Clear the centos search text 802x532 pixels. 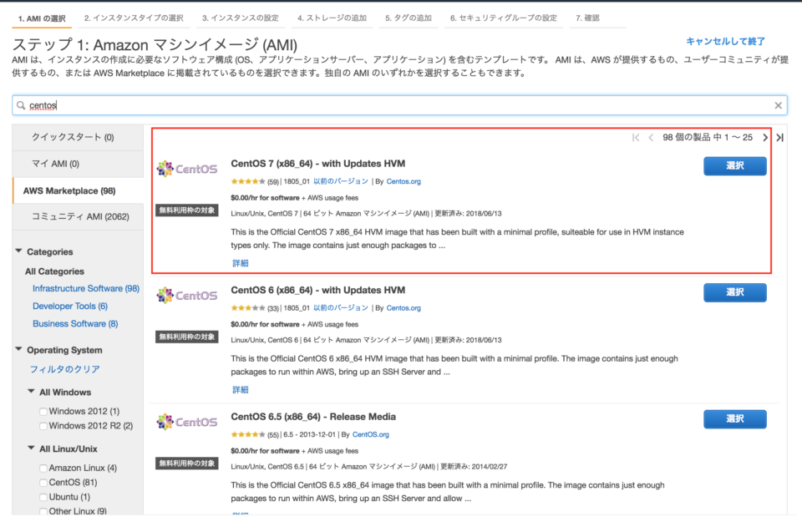778,105
